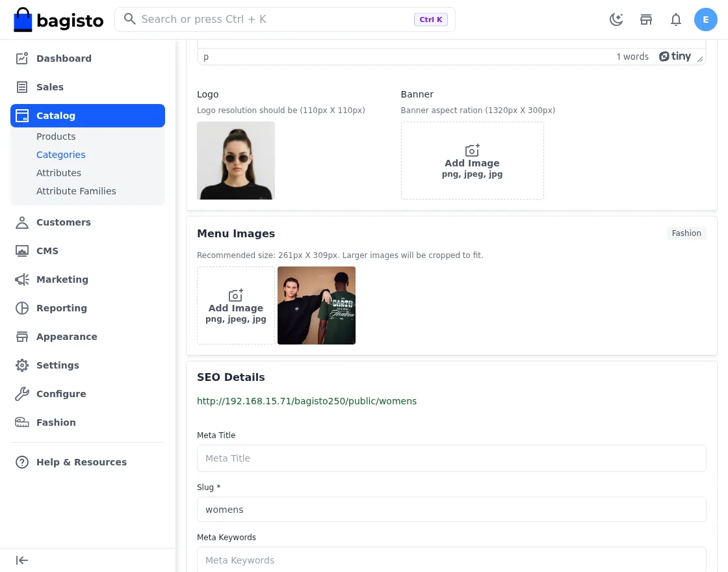Open the storefront shop icon in header
This screenshot has width=728, height=572.
click(646, 19)
